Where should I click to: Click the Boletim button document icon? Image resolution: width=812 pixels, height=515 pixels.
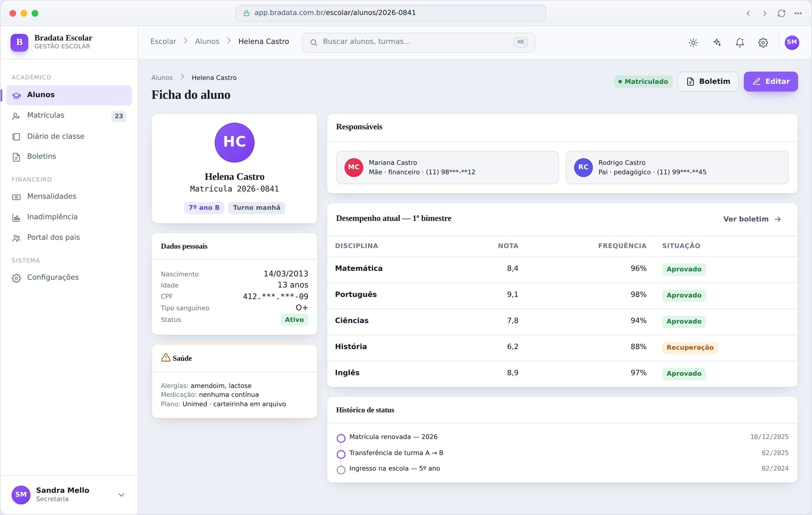pyautogui.click(x=690, y=82)
